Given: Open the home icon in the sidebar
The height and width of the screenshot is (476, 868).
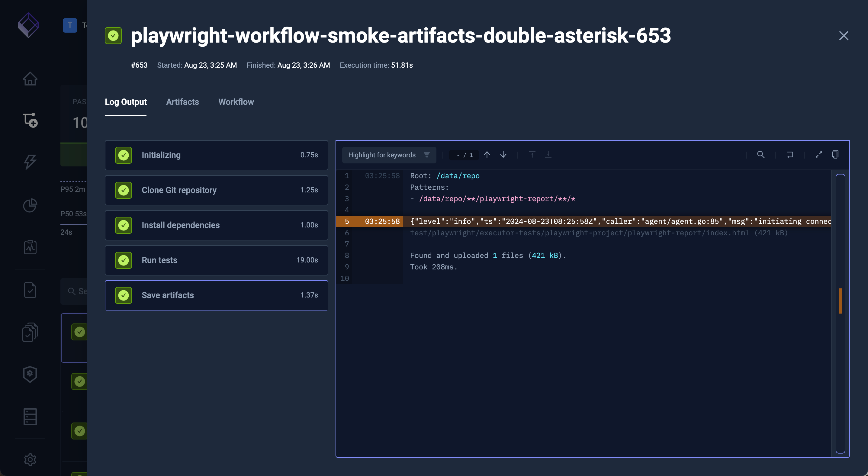Looking at the screenshot, I should (x=30, y=79).
